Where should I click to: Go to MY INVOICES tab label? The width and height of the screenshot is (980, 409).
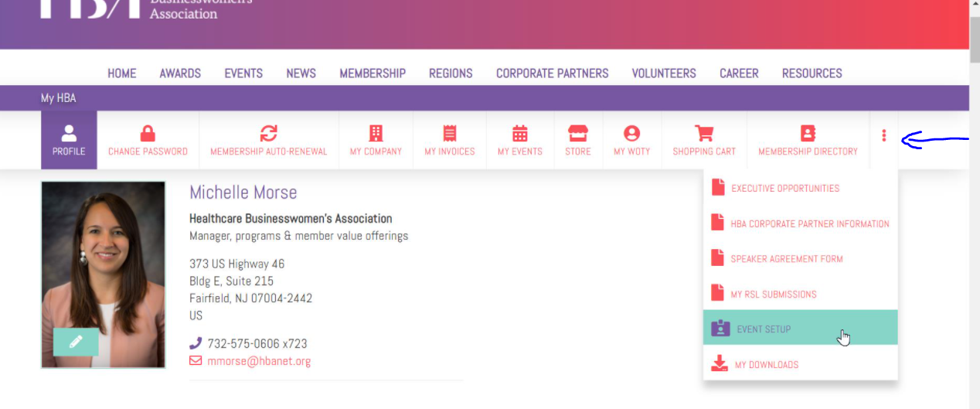(450, 152)
